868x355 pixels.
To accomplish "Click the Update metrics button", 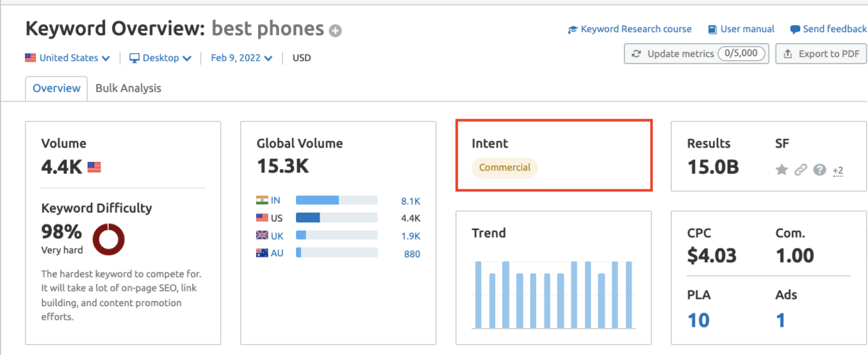I will click(x=696, y=54).
